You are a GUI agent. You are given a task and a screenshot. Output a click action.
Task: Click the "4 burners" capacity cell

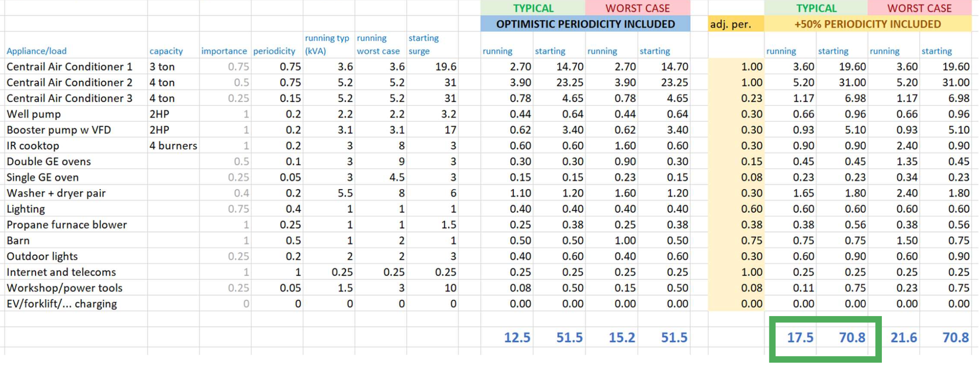[173, 145]
